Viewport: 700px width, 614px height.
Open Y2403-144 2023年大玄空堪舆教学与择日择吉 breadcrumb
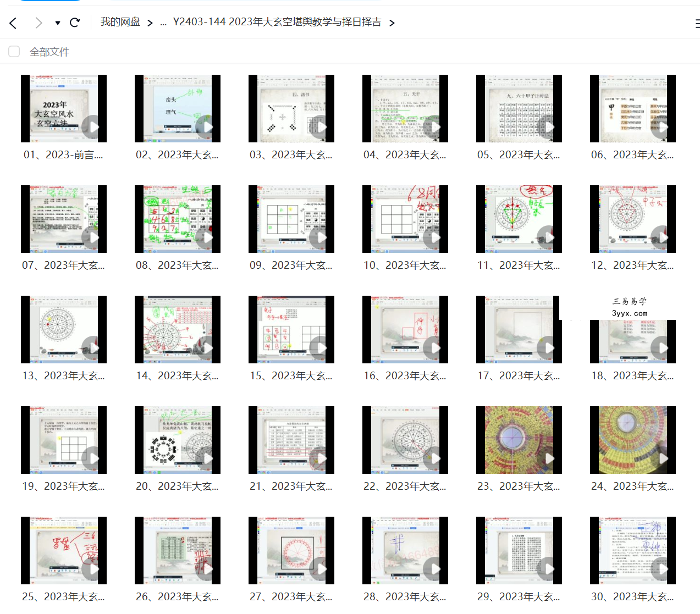[x=277, y=22]
